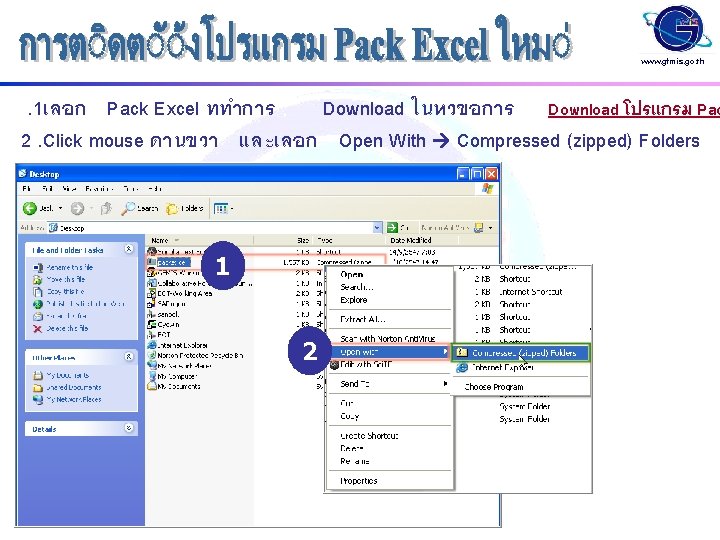Open the Favorites menu

(x=99, y=188)
